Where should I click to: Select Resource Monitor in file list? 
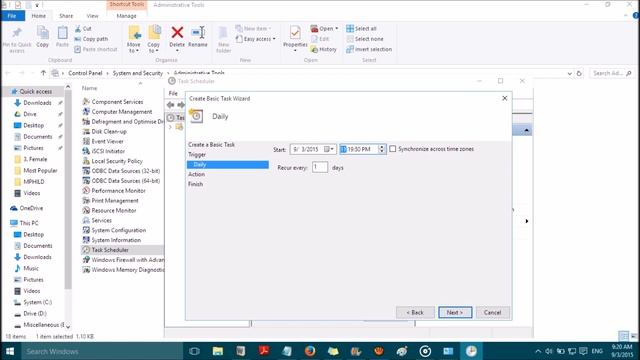tap(114, 211)
